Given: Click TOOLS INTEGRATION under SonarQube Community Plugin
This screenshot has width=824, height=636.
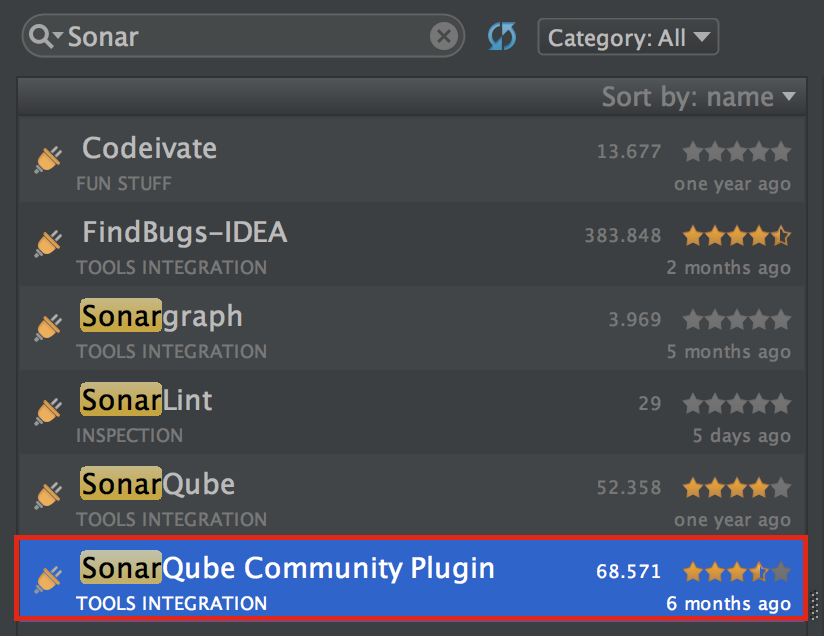Looking at the screenshot, I should click(171, 604).
